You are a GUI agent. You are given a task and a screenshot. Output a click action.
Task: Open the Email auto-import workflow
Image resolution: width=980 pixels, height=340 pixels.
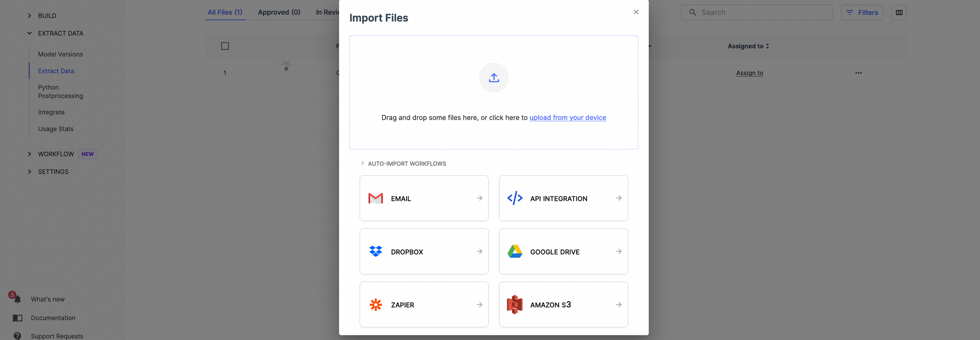[x=424, y=198]
